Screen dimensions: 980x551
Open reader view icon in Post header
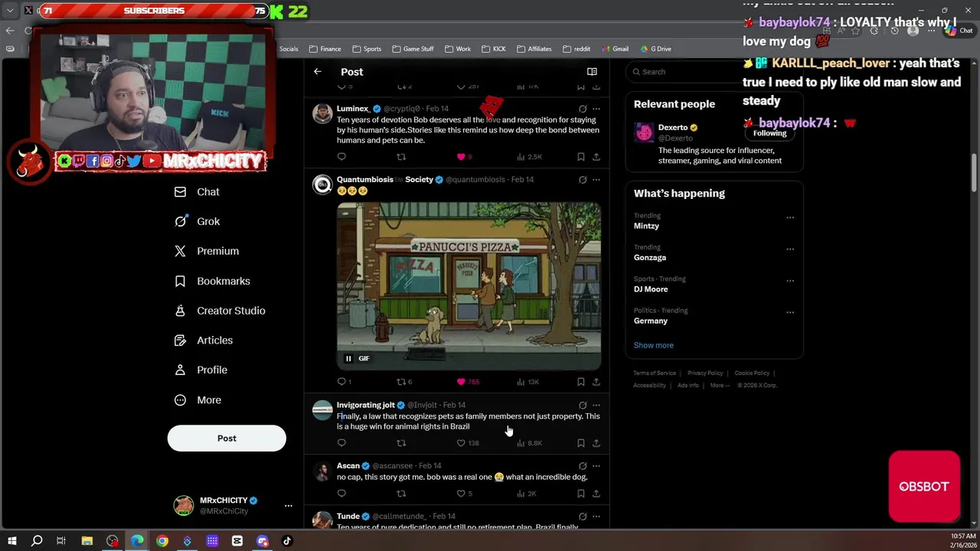pyautogui.click(x=592, y=71)
